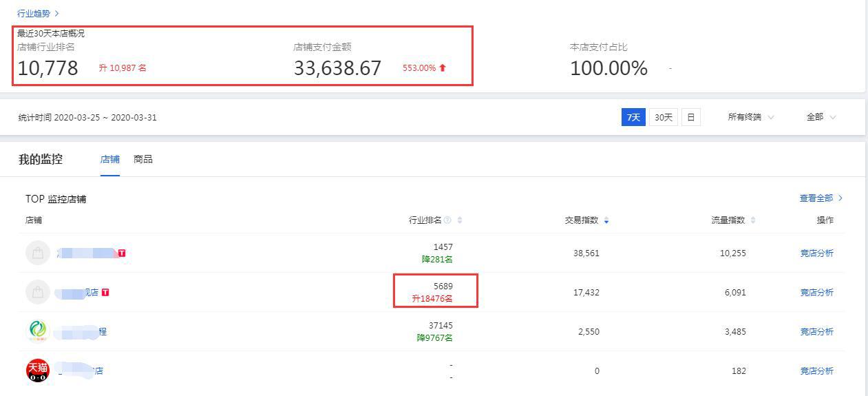Click the 3,485 流量指数 cell
The width and height of the screenshot is (868, 396).
click(x=734, y=332)
